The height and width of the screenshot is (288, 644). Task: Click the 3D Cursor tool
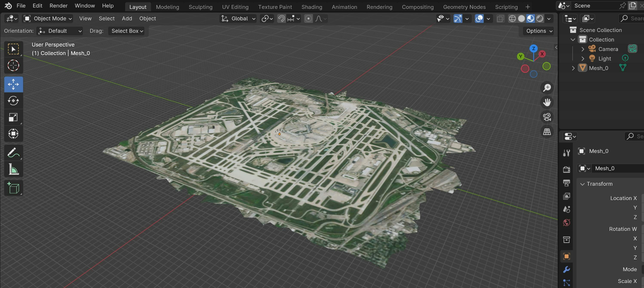(13, 66)
